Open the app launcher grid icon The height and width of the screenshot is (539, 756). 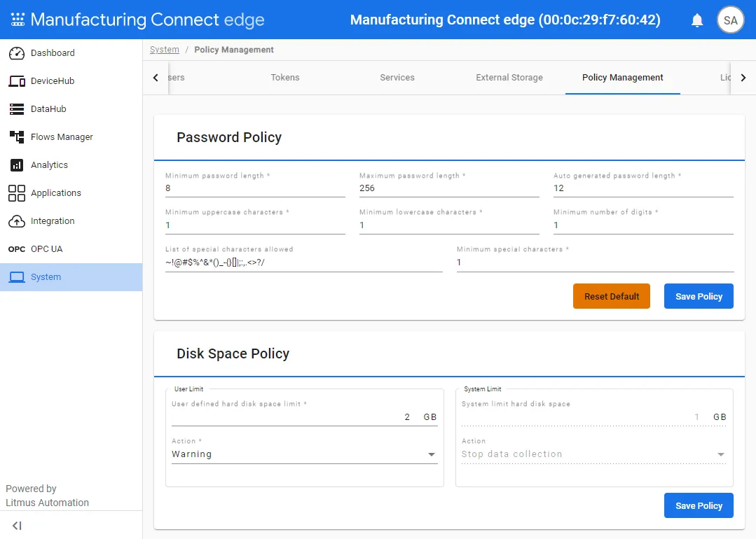(18, 20)
